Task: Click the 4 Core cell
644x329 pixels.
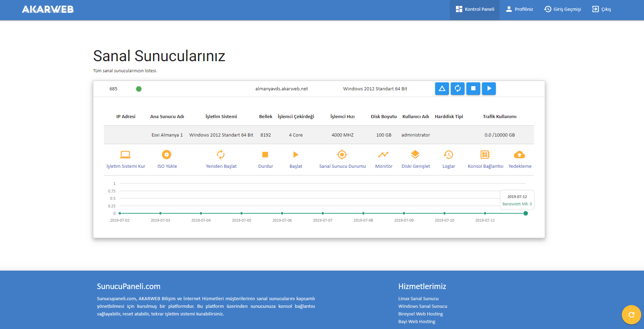Action: click(x=296, y=135)
